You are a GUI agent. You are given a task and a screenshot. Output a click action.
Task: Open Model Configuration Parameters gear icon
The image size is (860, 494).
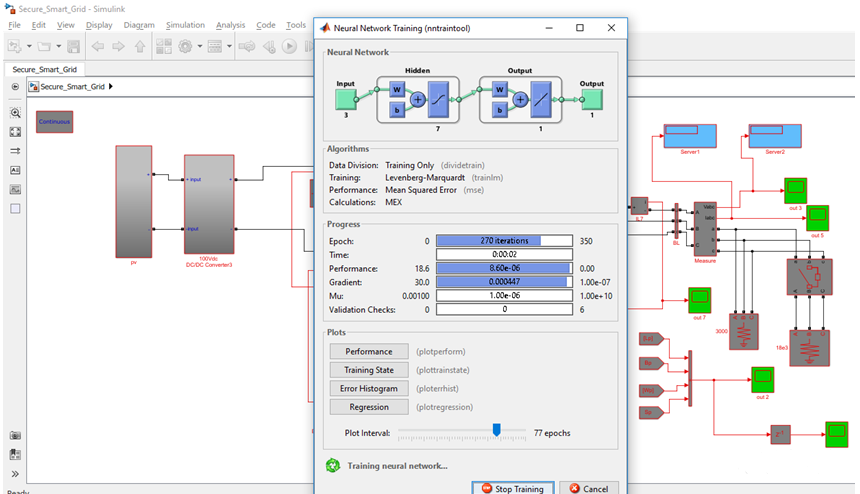[x=186, y=46]
